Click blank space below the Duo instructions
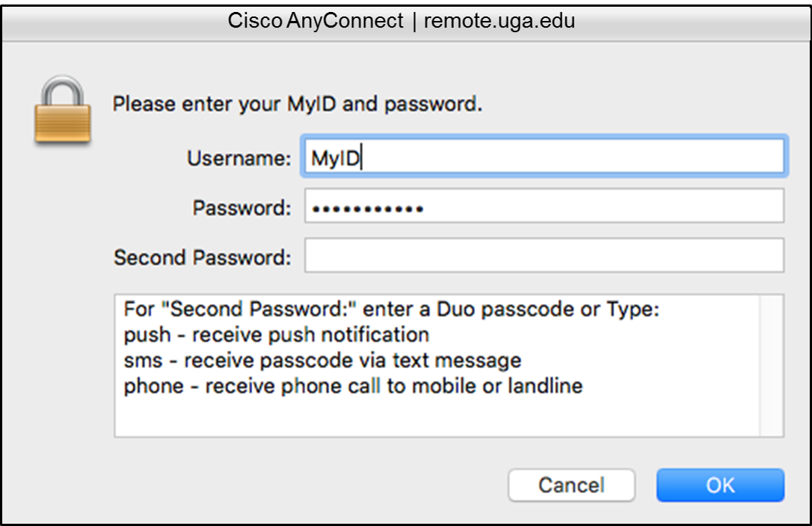 tap(437, 418)
